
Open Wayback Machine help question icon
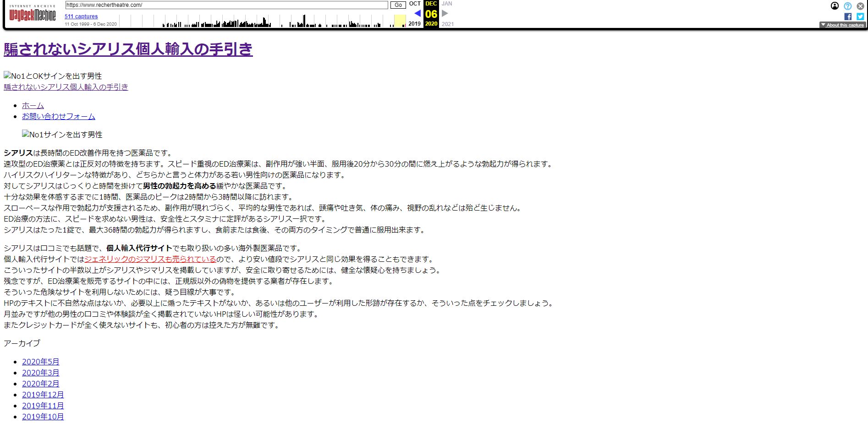[847, 6]
